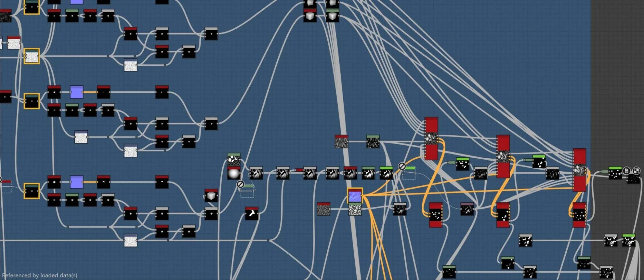
Task: Click the green pill node inside the dark gray panel
Action: pyautogui.click(x=604, y=172)
